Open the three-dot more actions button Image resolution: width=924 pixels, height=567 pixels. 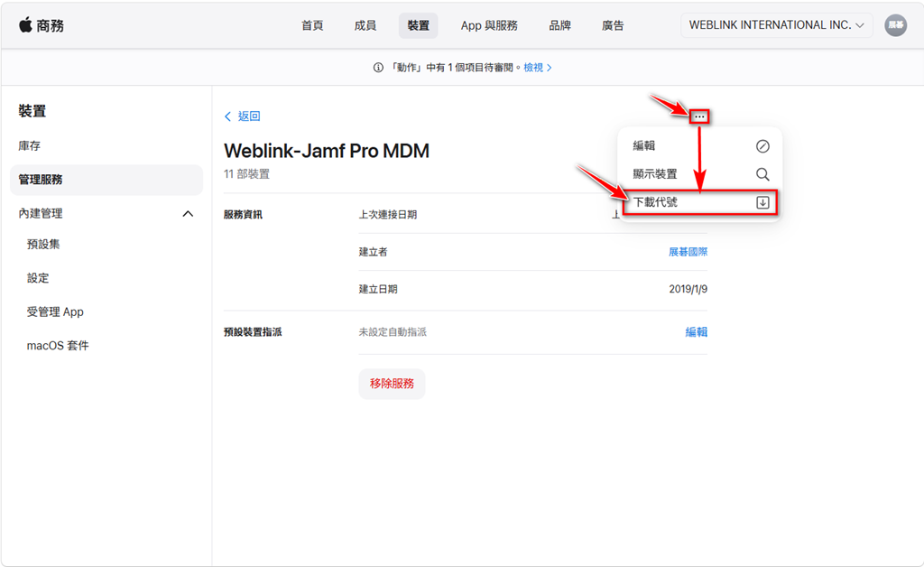pos(699,116)
